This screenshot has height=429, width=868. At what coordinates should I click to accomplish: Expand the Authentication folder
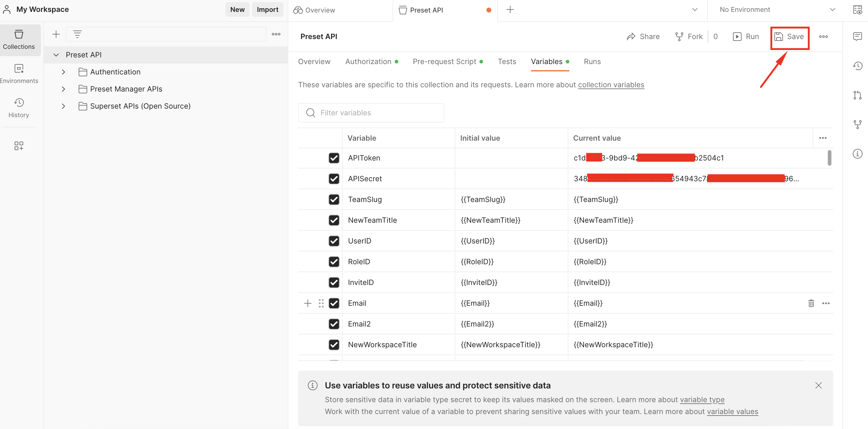(x=63, y=71)
